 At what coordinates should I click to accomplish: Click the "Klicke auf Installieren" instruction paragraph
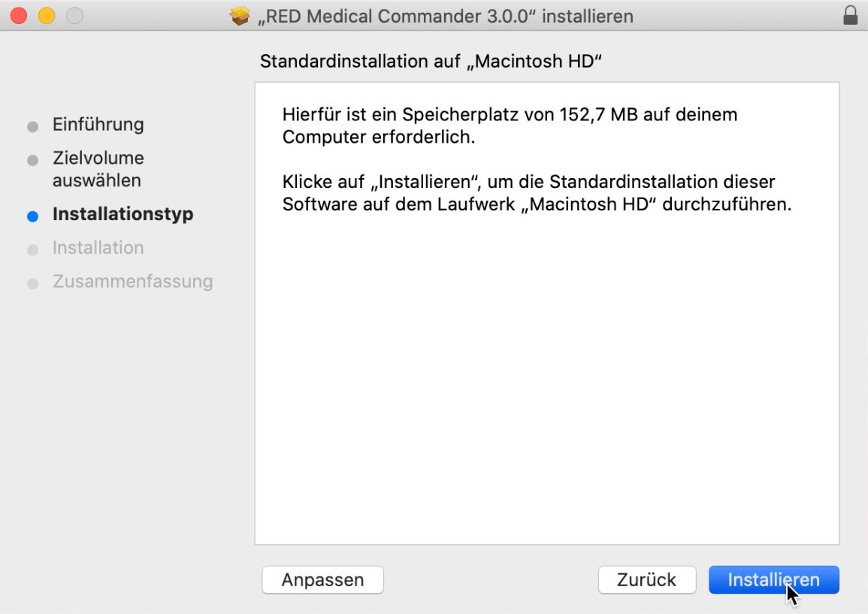click(537, 193)
